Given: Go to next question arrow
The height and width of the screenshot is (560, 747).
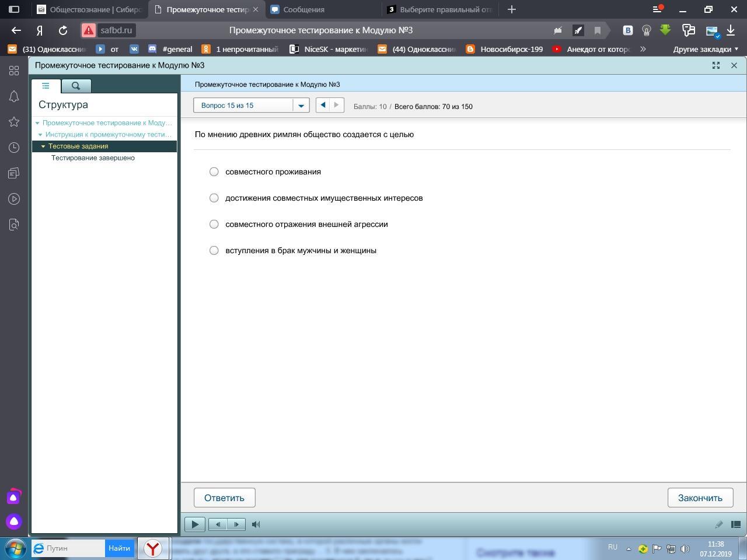Looking at the screenshot, I should tap(336, 105).
